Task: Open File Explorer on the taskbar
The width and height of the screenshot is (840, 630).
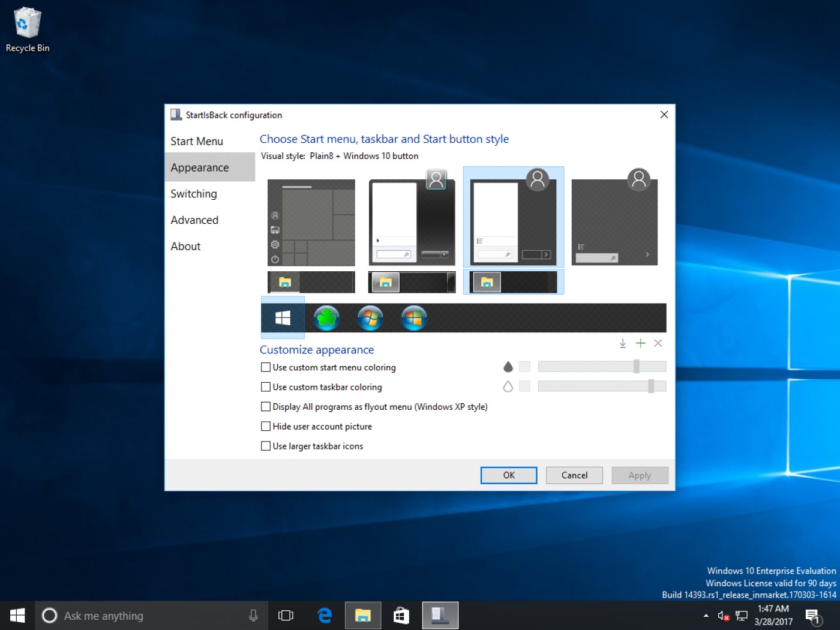Action: 363,616
